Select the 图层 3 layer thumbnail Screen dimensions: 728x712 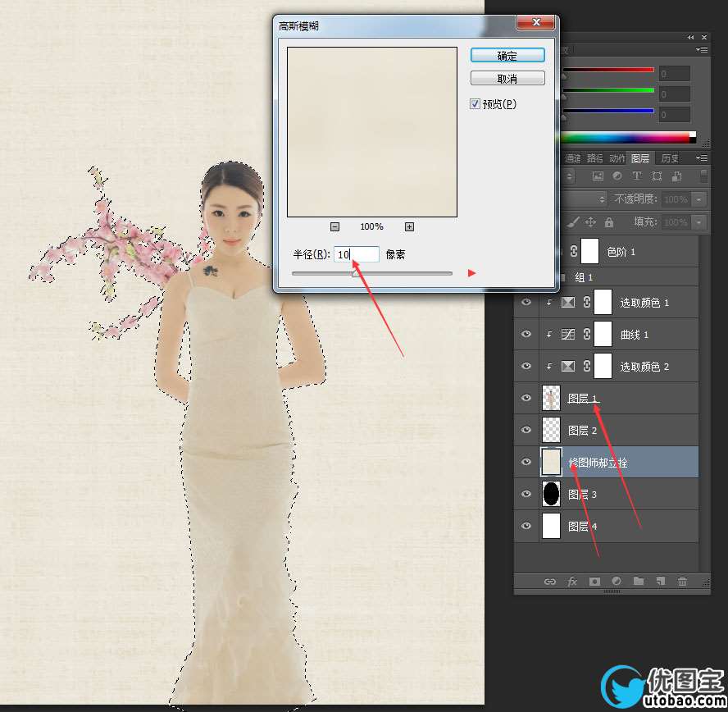[551, 494]
